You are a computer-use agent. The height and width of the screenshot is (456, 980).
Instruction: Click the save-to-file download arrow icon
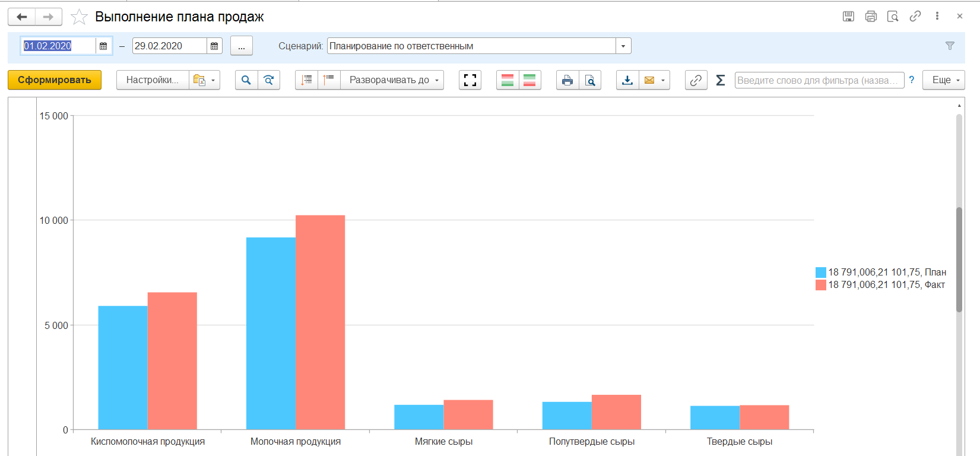point(627,80)
